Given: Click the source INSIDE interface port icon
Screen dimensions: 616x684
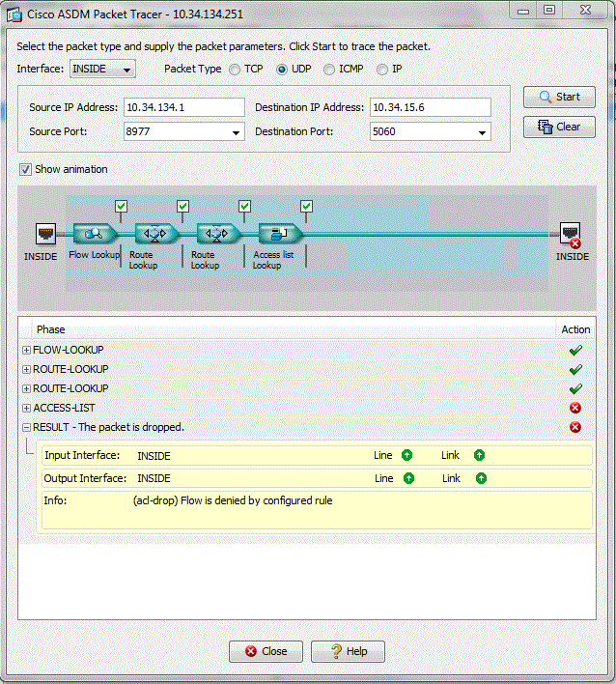Looking at the screenshot, I should point(45,234).
